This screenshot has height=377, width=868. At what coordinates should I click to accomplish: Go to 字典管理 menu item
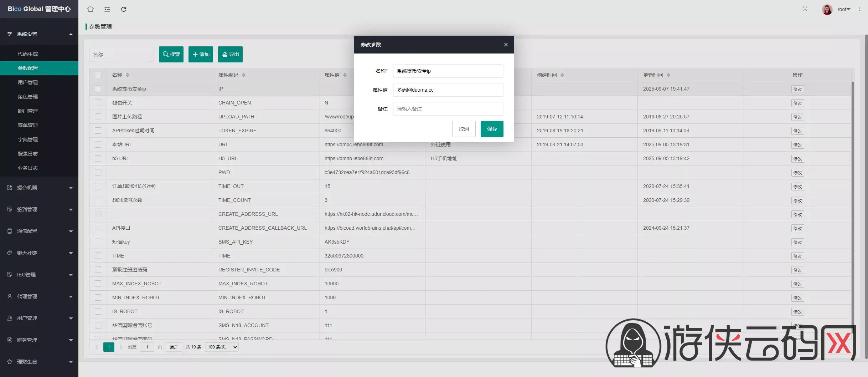(x=28, y=139)
